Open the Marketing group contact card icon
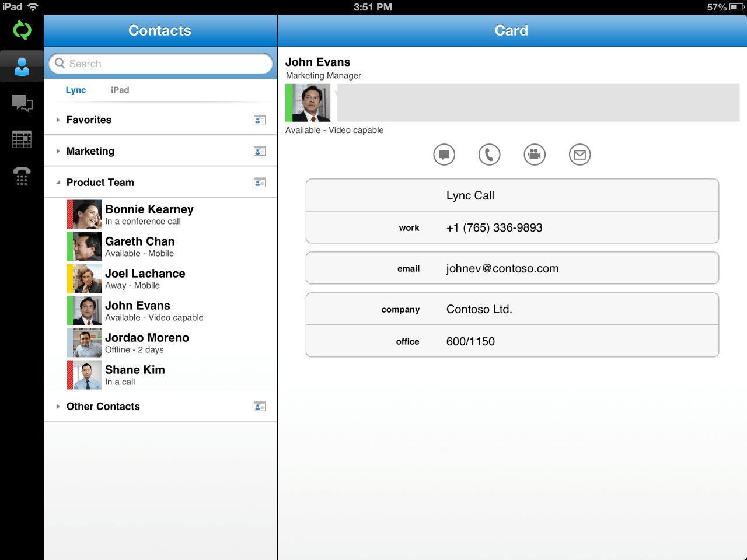The image size is (747, 560). (x=260, y=151)
